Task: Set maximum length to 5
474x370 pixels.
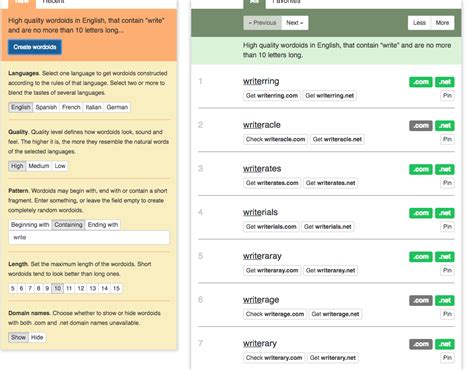Action: coord(13,288)
